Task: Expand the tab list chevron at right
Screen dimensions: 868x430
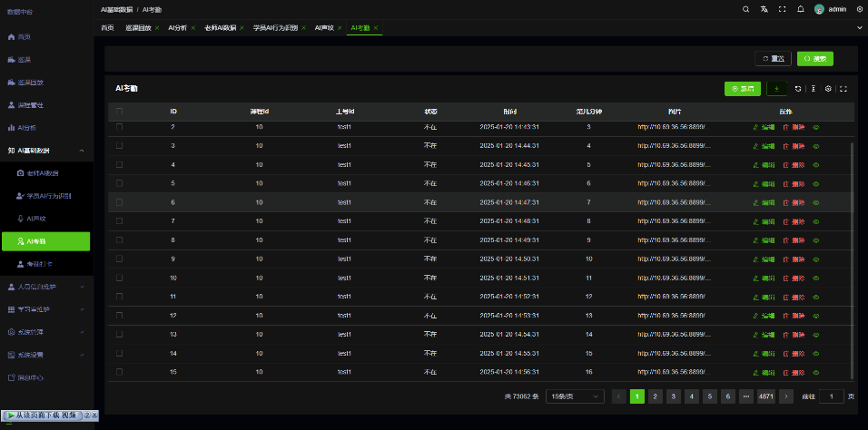Action: click(860, 28)
